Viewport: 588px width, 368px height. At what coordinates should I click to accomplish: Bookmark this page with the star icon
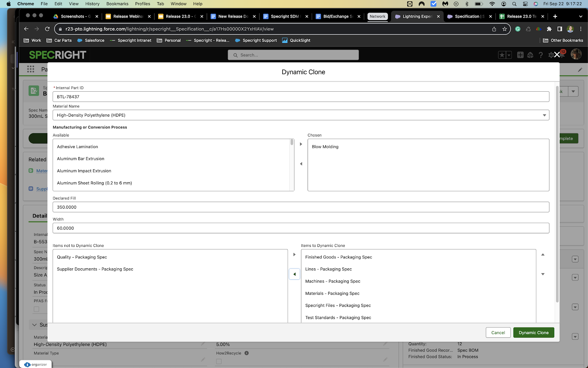pos(505,29)
